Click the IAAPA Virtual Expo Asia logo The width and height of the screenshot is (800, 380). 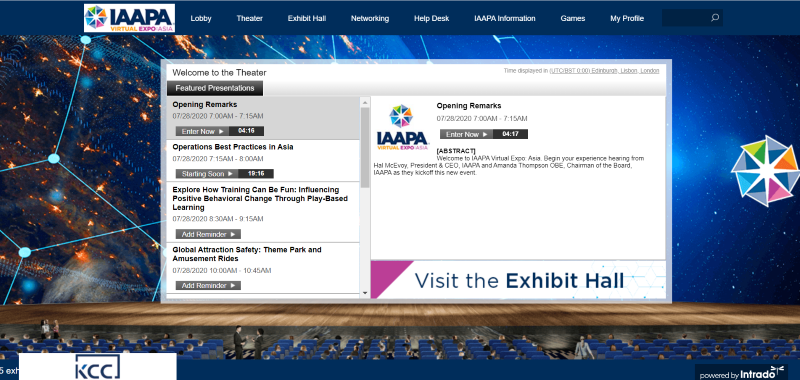coord(130,18)
